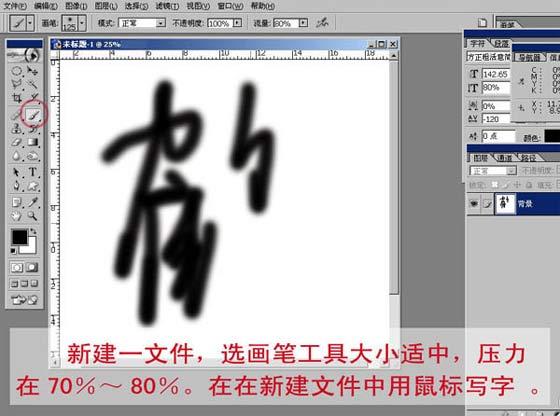
Task: Switch to the 段落 paragraph tab
Action: pyautogui.click(x=501, y=44)
